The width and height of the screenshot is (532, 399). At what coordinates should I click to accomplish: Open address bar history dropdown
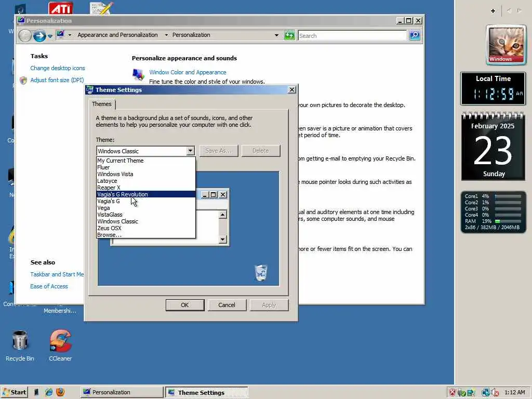point(276,35)
